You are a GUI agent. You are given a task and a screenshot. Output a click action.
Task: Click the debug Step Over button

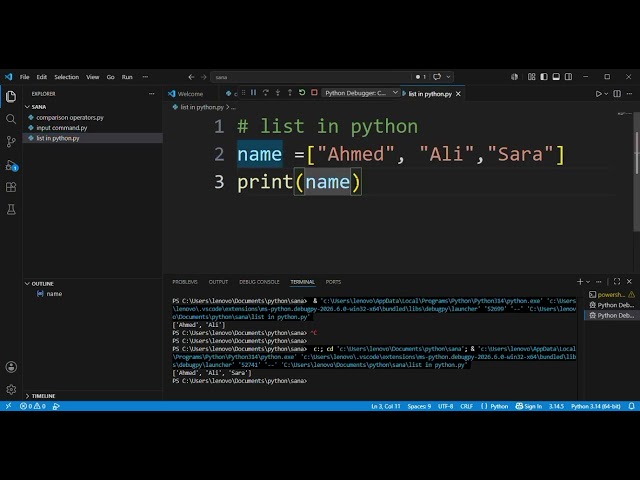coord(266,93)
